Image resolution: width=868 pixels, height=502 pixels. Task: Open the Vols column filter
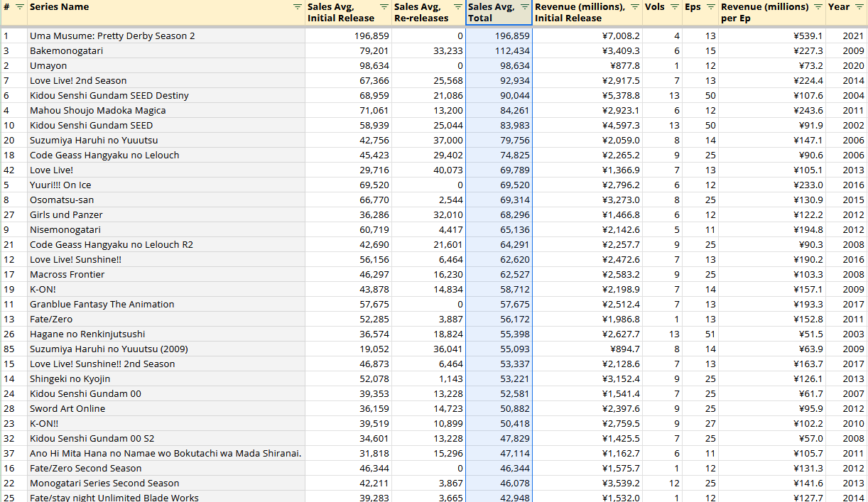click(x=675, y=7)
